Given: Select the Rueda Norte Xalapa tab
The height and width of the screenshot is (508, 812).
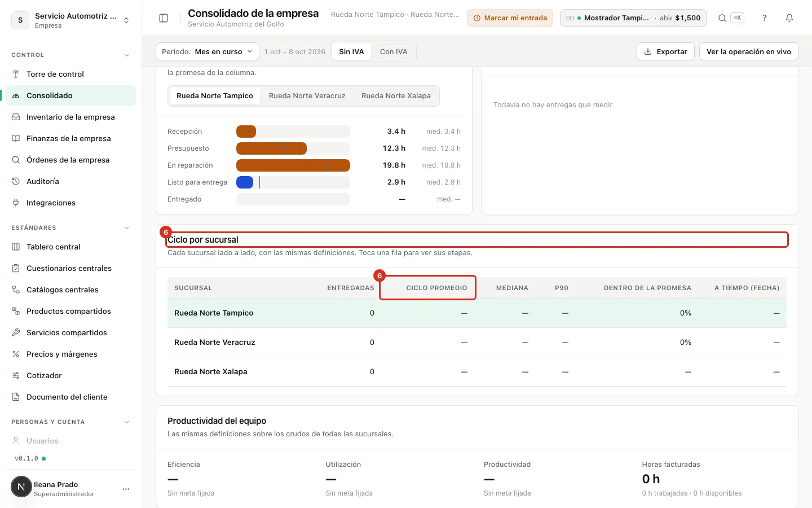Looking at the screenshot, I should [x=396, y=96].
